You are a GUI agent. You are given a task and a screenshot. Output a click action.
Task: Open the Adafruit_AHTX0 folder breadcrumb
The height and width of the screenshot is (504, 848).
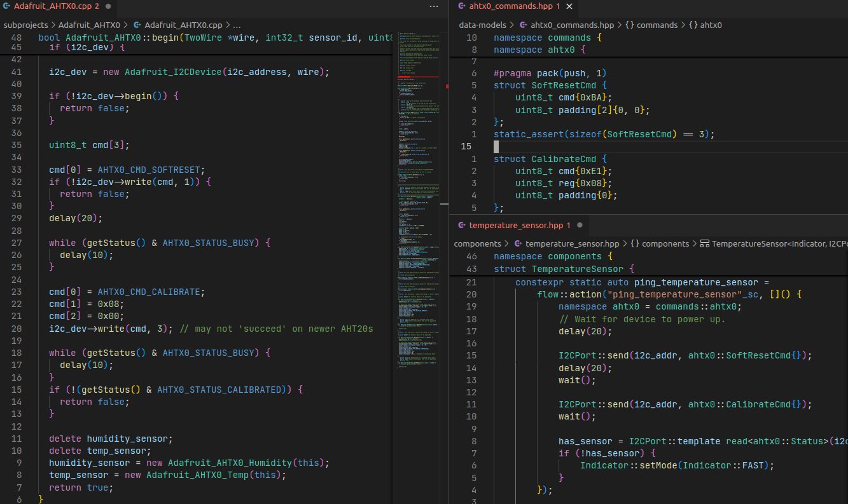[89, 25]
